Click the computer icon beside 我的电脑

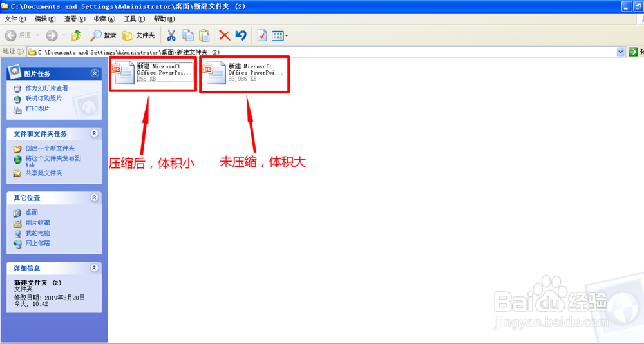point(17,233)
